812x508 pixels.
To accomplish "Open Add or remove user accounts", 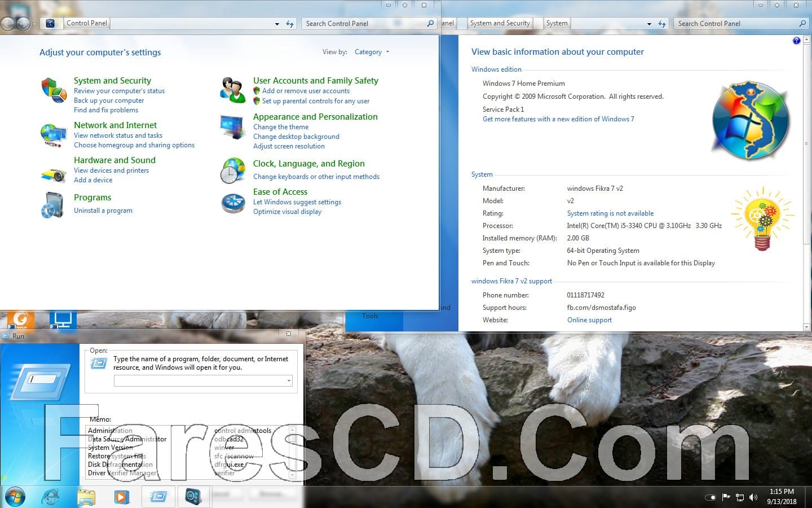I will tap(306, 91).
